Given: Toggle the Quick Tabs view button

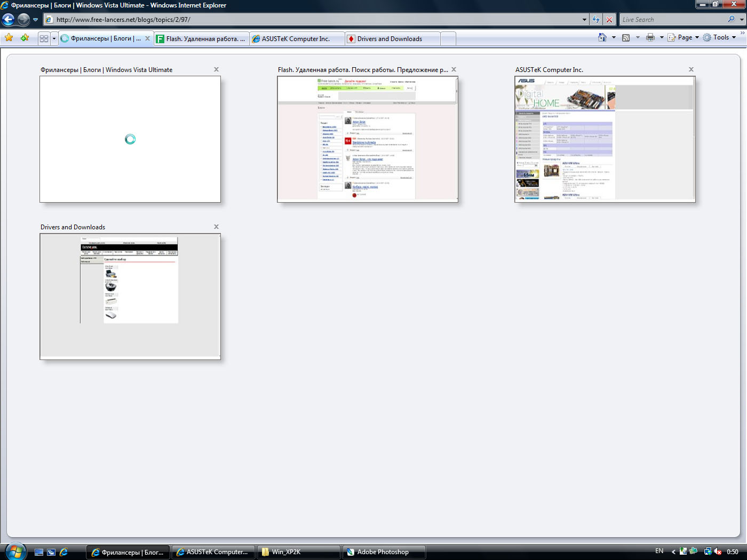Looking at the screenshot, I should click(44, 38).
